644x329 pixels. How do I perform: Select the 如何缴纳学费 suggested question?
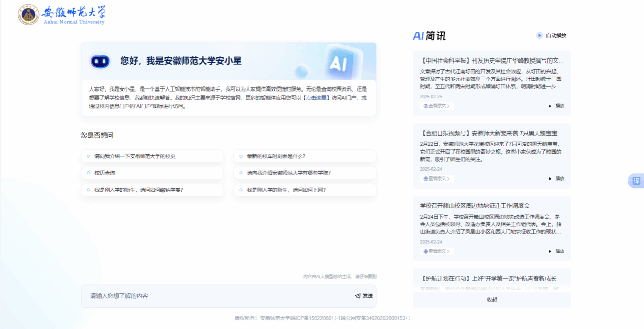coord(138,190)
